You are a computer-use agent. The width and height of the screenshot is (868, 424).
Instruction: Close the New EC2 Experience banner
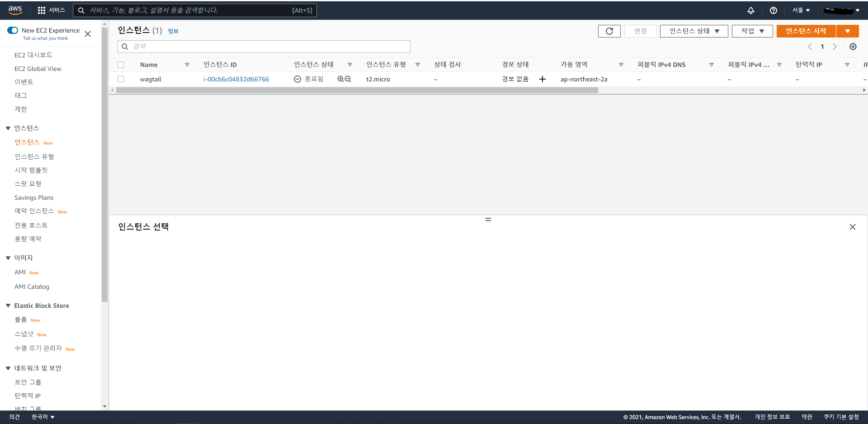click(88, 34)
